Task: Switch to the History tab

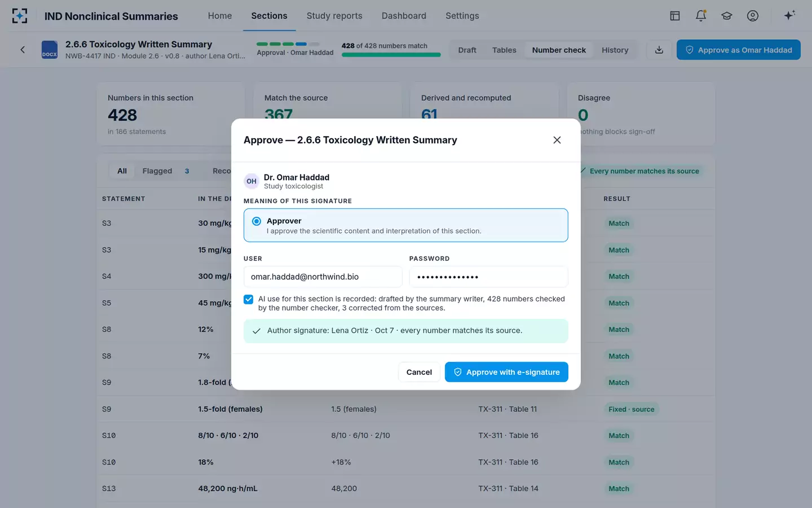Action: coord(615,50)
